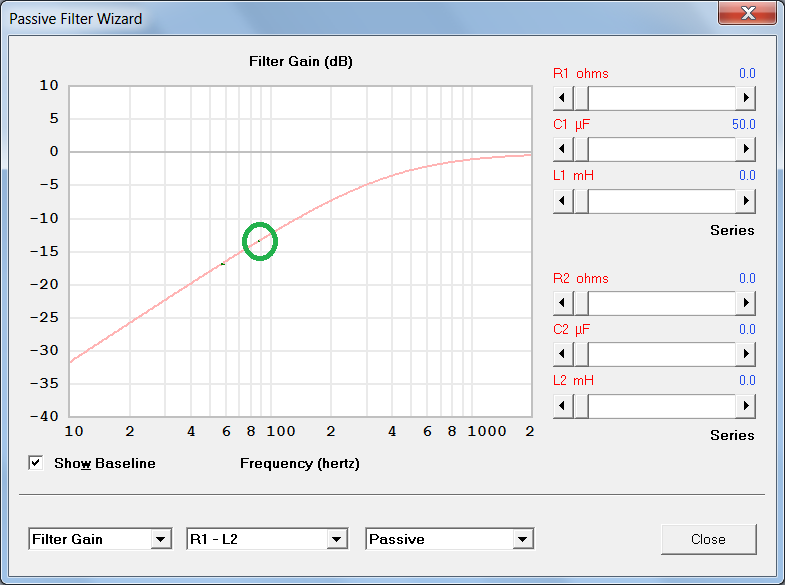Click left arrow of R1 ohms scrollbar
This screenshot has width=785, height=585.
tap(563, 98)
